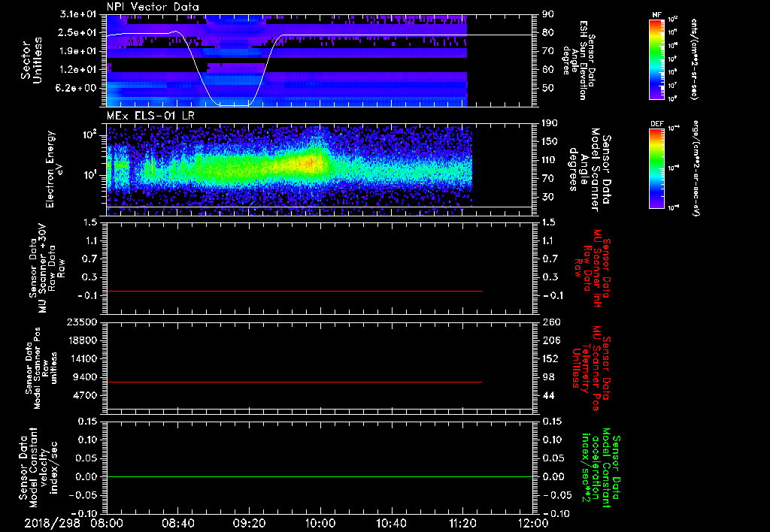Select the "NPI Vector Data" panel title
This screenshot has width=770, height=532.
pos(153,7)
